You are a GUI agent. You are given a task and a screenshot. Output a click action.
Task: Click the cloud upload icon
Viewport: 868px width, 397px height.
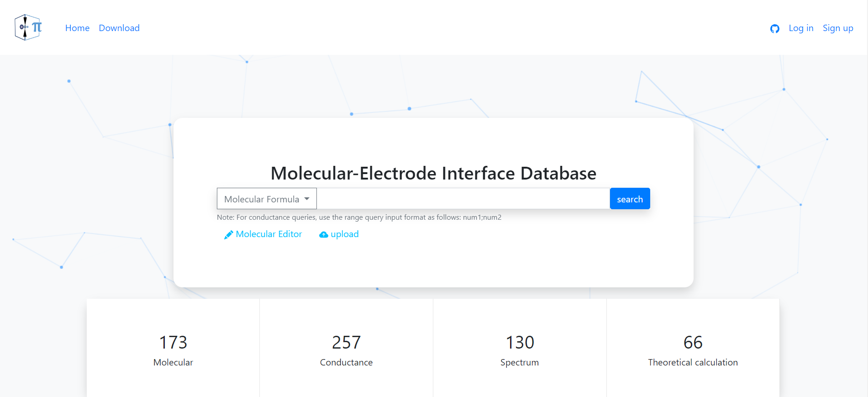pyautogui.click(x=324, y=235)
